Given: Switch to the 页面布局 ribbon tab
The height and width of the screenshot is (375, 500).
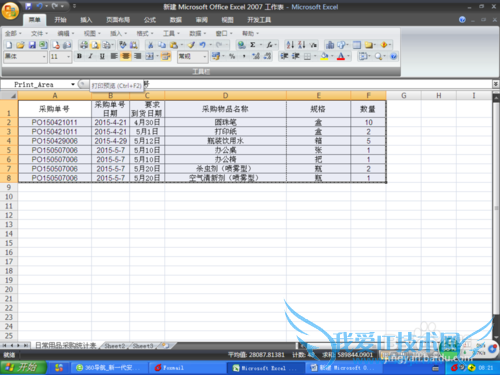Looking at the screenshot, I should (x=118, y=20).
